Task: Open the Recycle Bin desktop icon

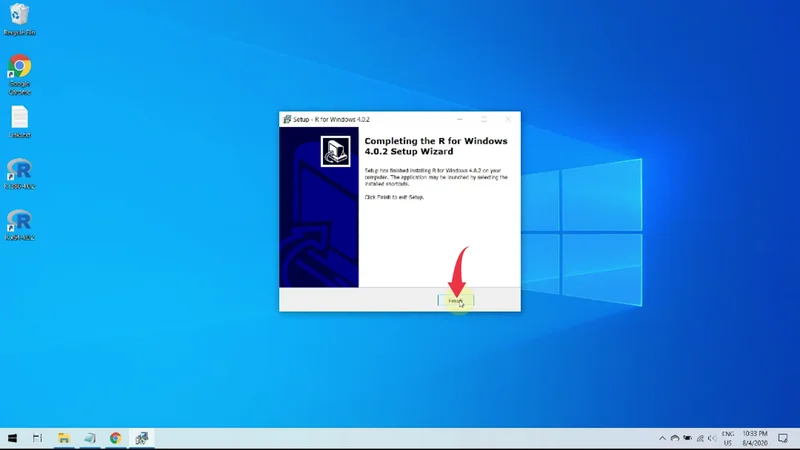Action: [x=19, y=17]
